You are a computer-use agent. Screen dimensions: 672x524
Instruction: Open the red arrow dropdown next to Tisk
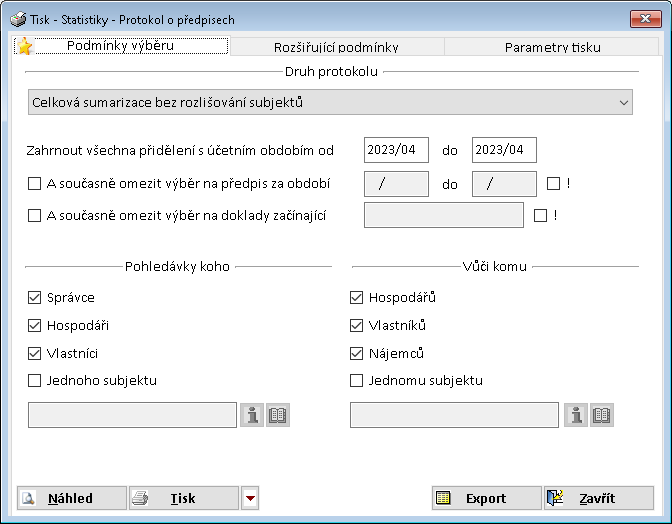click(x=251, y=498)
